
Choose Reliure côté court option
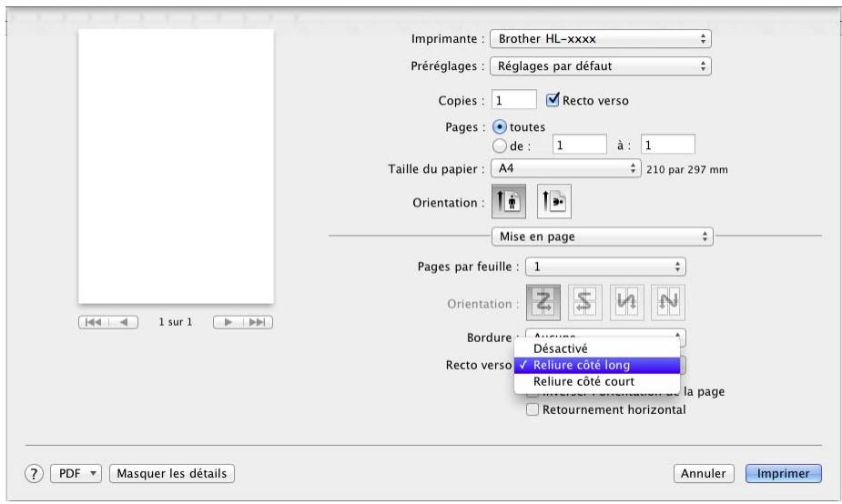pyautogui.click(x=597, y=381)
